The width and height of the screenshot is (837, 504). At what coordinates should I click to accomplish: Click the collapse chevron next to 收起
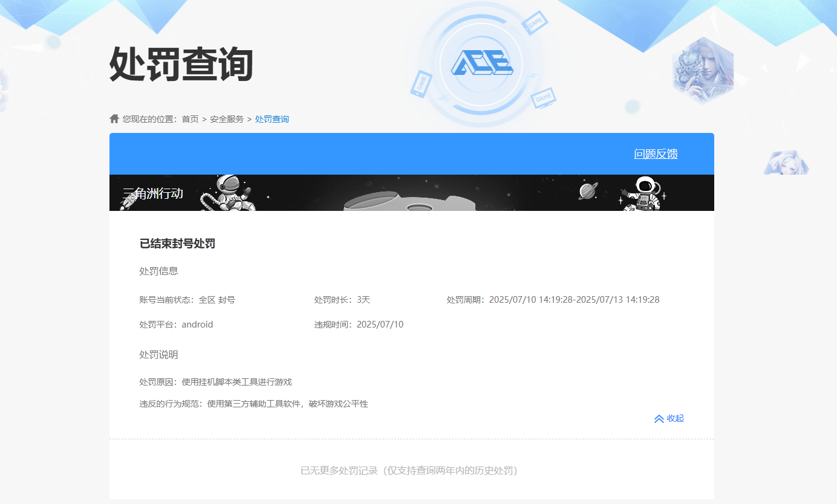coord(659,418)
